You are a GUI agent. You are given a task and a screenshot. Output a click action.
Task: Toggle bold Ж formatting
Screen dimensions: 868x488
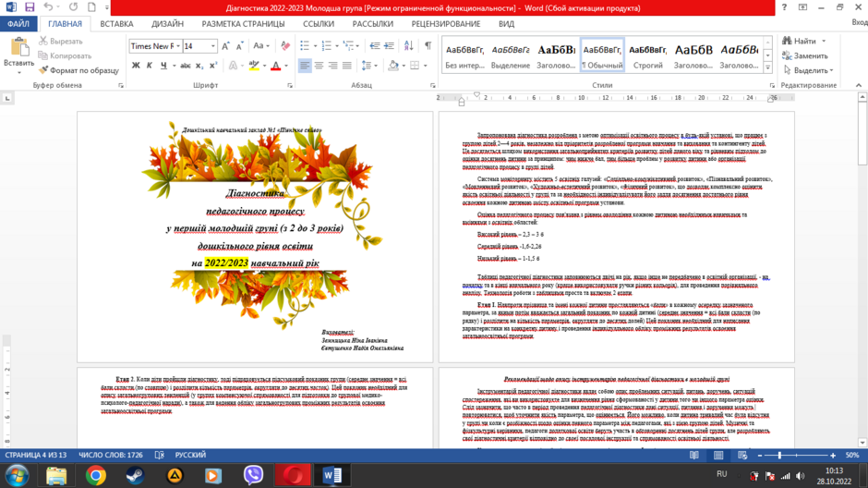(x=136, y=66)
